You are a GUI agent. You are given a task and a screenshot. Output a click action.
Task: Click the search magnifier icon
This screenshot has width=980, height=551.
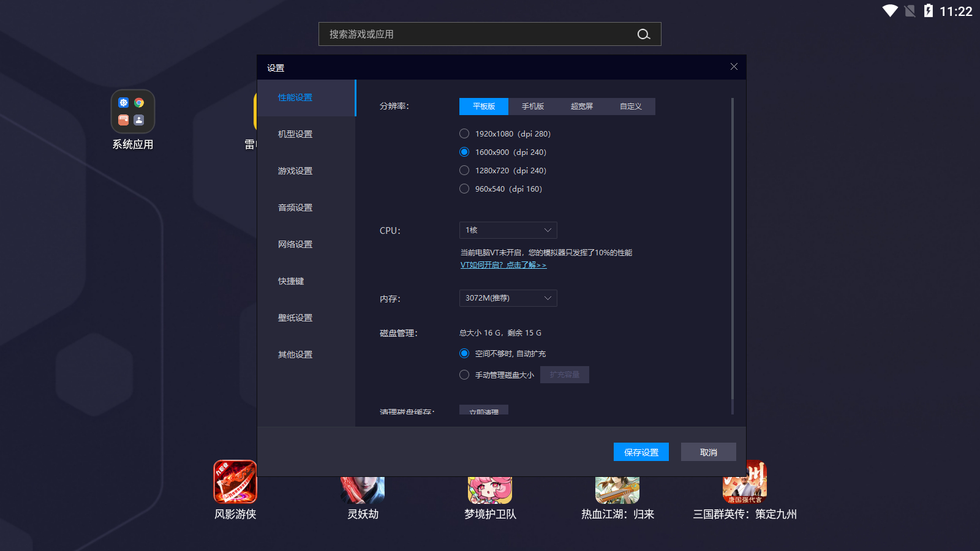(x=643, y=34)
